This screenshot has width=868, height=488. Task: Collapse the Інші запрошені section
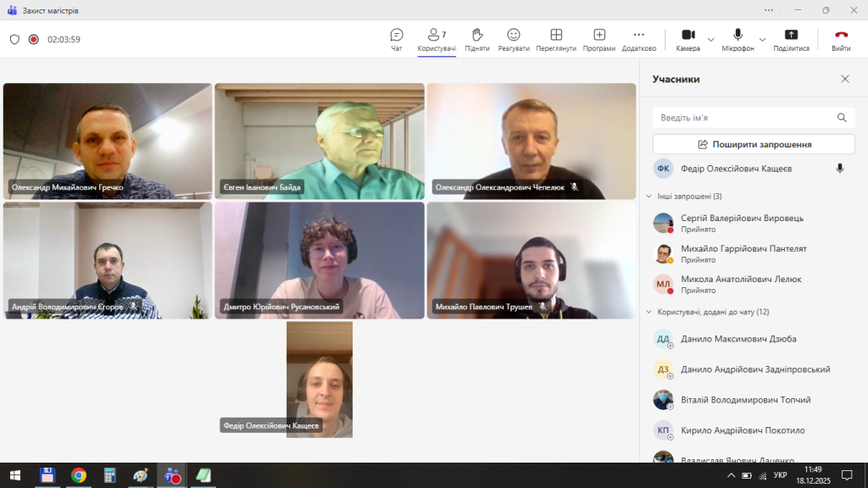pyautogui.click(x=648, y=197)
